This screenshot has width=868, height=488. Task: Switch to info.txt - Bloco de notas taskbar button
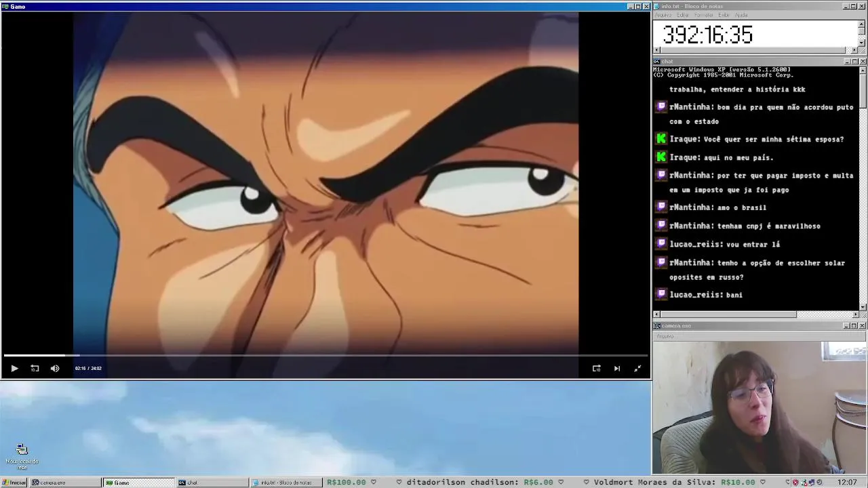[286, 483]
